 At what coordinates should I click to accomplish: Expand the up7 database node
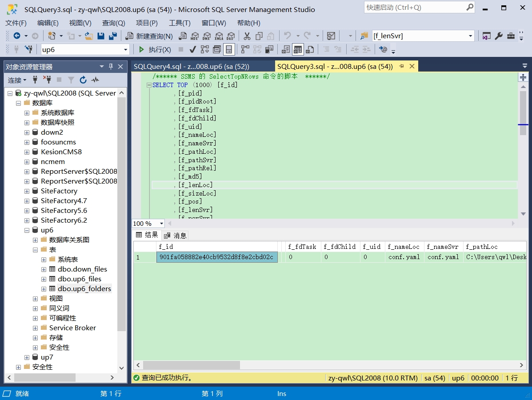point(27,357)
